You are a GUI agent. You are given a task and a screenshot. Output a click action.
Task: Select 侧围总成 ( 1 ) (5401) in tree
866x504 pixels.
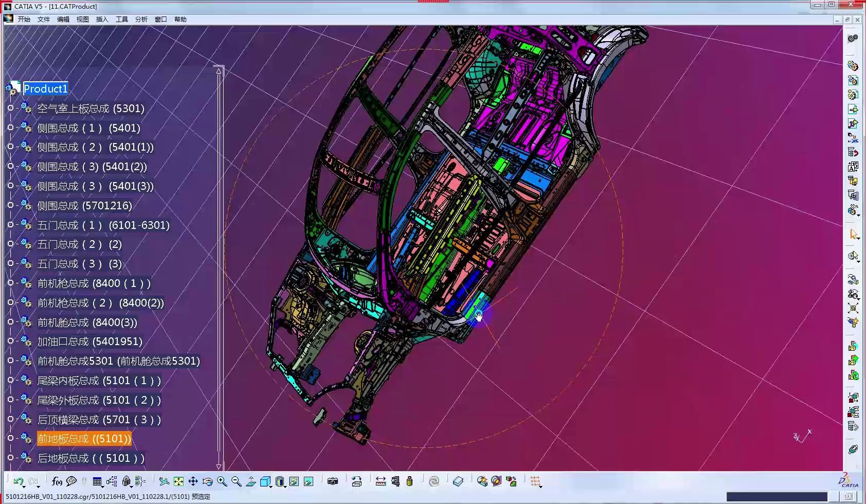[x=88, y=128]
